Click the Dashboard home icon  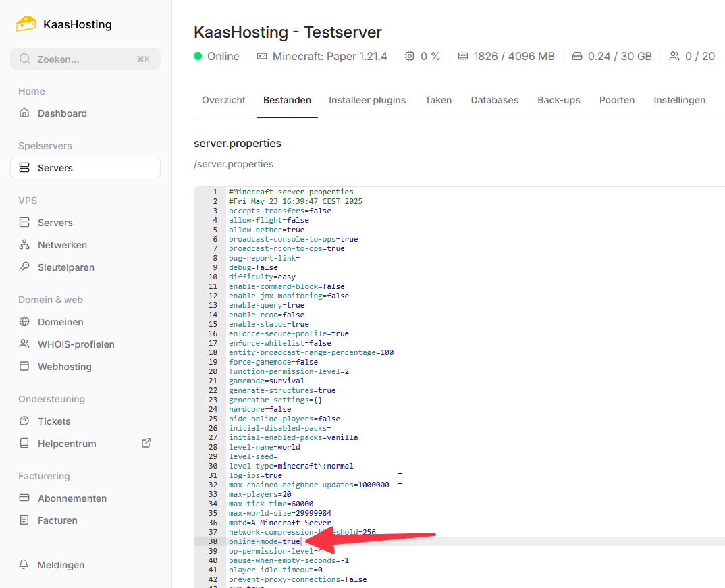[x=25, y=113]
